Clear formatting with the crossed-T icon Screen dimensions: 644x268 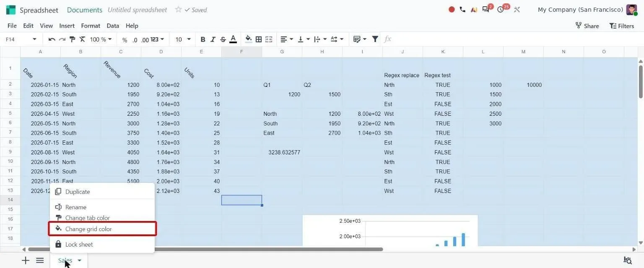coord(82,39)
